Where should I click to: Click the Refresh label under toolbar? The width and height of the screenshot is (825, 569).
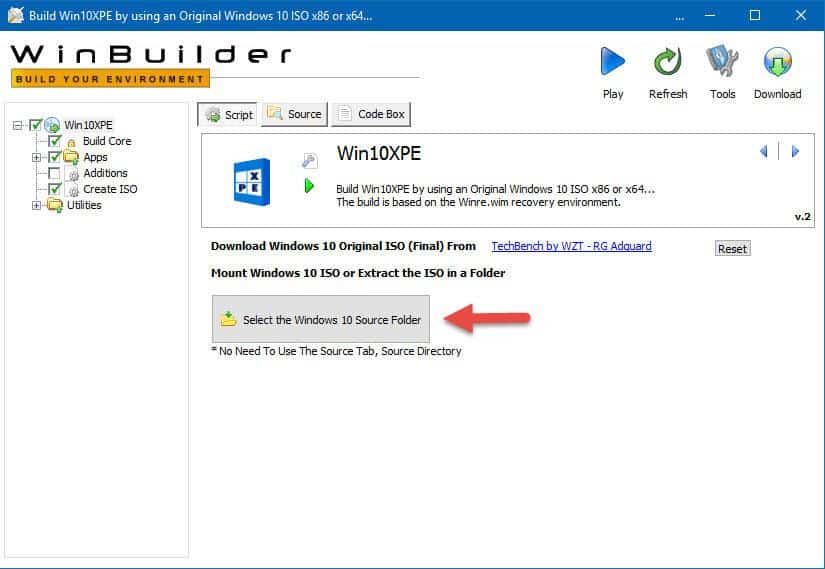click(x=668, y=94)
